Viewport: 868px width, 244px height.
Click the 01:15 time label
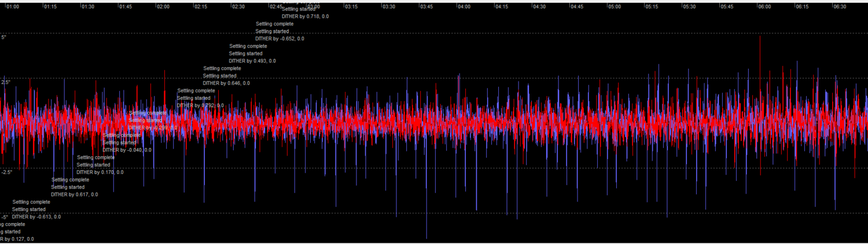pos(50,7)
